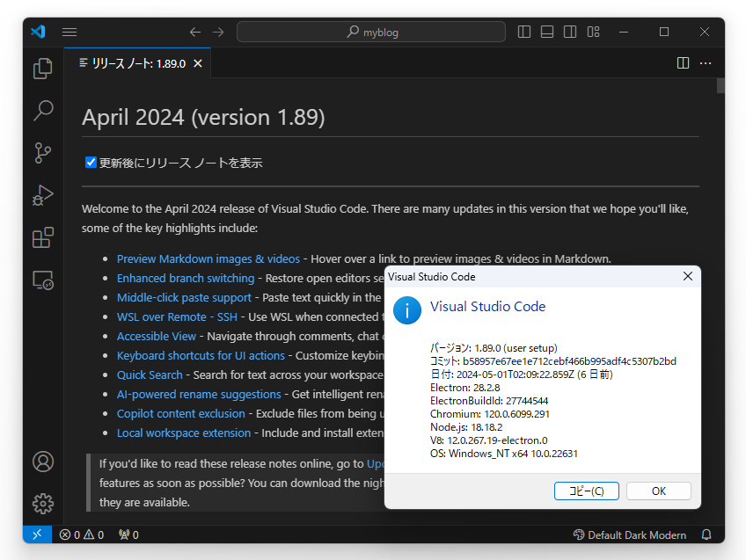Toggle the Panel visibility in the title bar
746x560 pixels.
click(546, 31)
